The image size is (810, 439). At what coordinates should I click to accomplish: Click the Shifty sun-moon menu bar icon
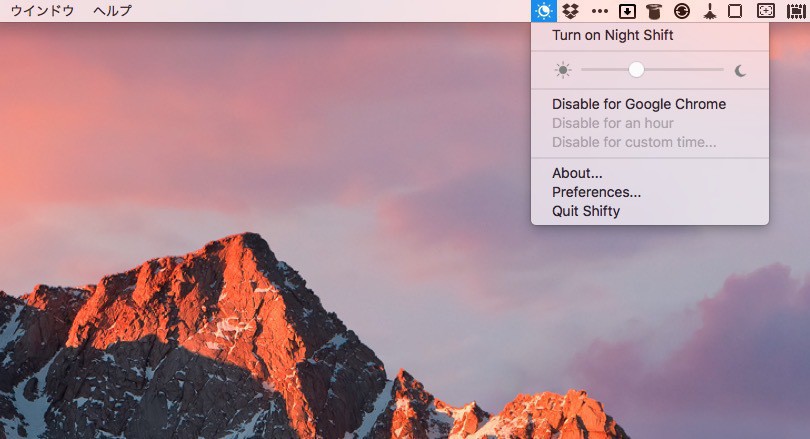(543, 11)
